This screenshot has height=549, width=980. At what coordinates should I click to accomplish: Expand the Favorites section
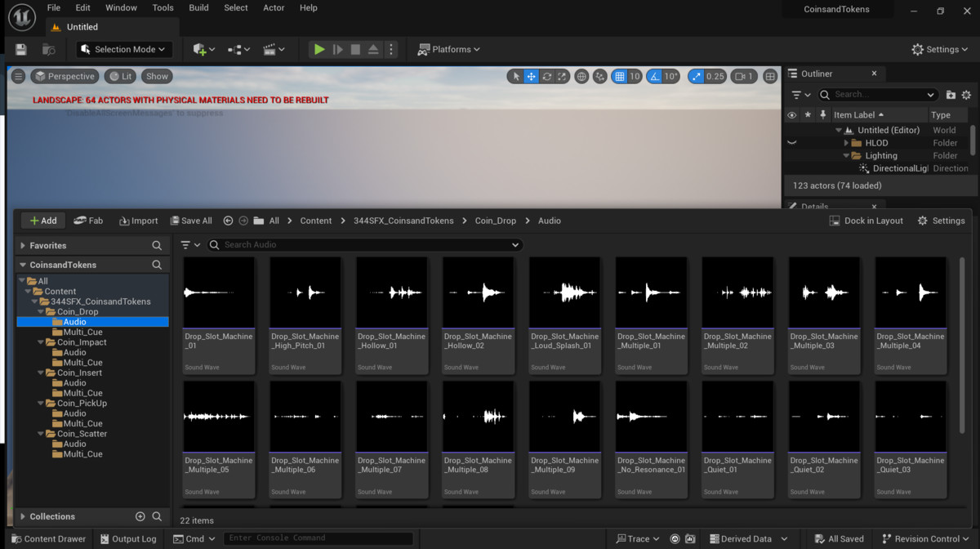(x=22, y=245)
